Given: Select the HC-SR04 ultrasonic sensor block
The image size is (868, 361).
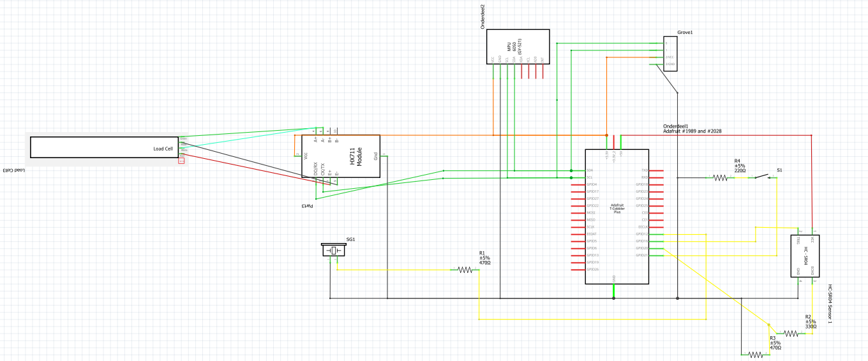Looking at the screenshot, I should click(x=805, y=256).
